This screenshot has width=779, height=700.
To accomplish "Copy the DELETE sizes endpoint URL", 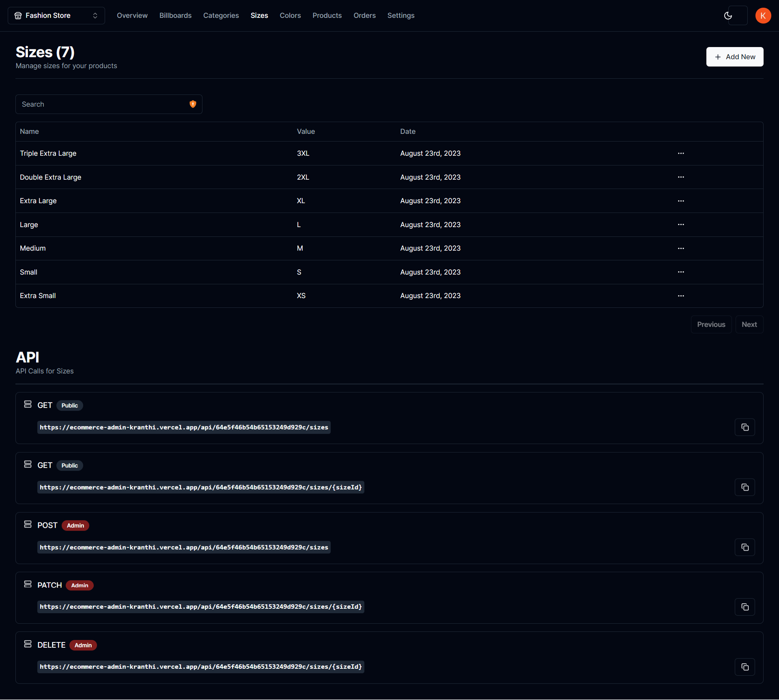I will click(745, 666).
